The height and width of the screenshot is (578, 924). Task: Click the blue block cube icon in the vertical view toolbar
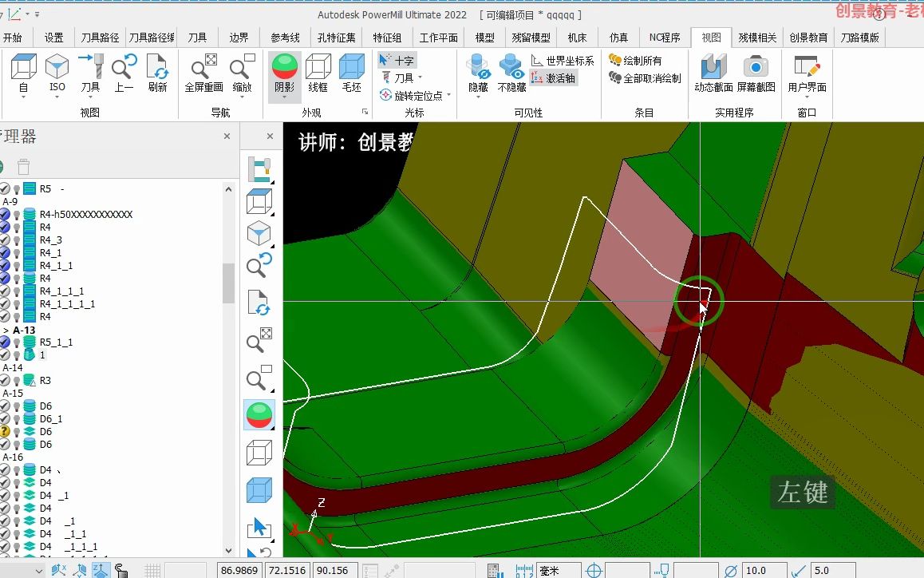259,490
